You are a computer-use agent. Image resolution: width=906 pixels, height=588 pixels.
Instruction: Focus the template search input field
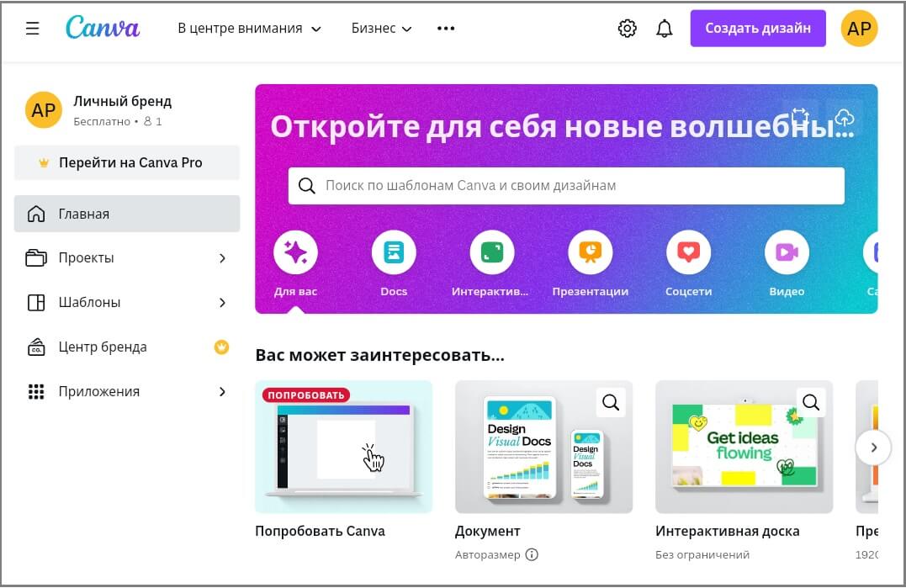(x=566, y=186)
